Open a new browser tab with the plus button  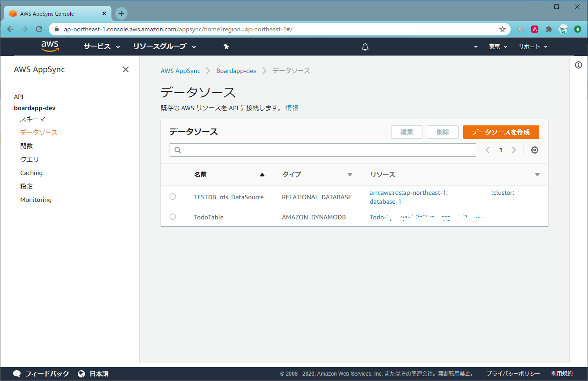click(121, 13)
